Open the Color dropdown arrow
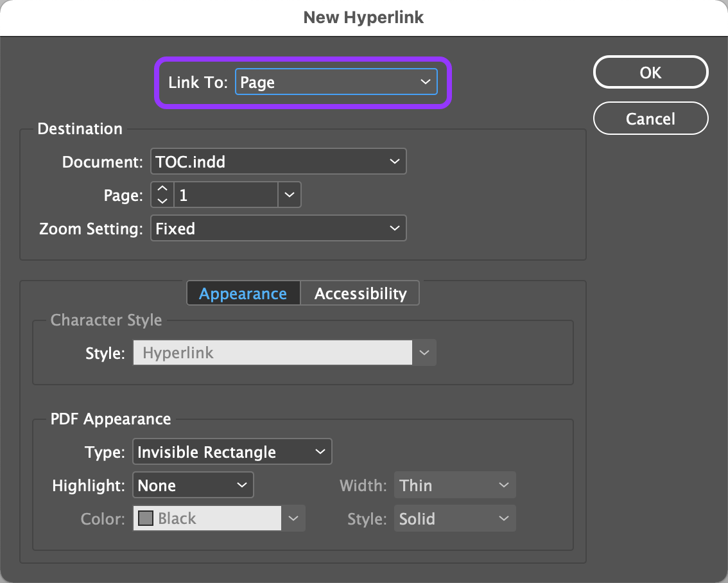Screen dimensions: 728x583 point(293,519)
